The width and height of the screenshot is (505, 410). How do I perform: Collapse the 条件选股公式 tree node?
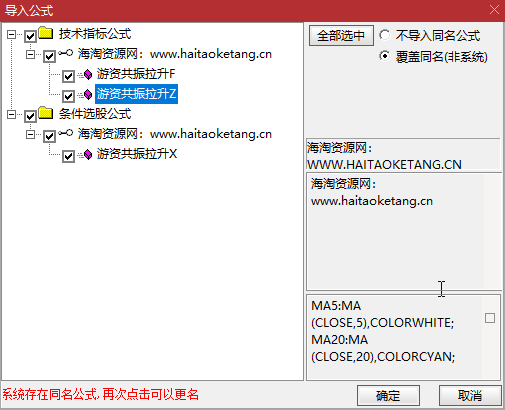[11, 115]
